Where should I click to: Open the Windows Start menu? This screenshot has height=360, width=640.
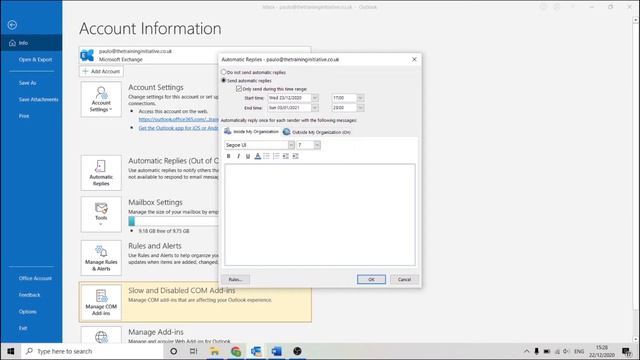coord(11,351)
